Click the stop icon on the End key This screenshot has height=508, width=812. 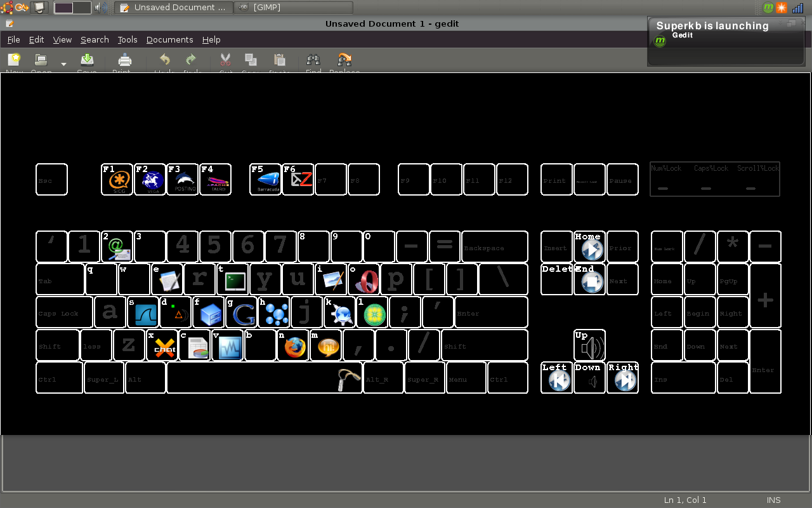592,282
